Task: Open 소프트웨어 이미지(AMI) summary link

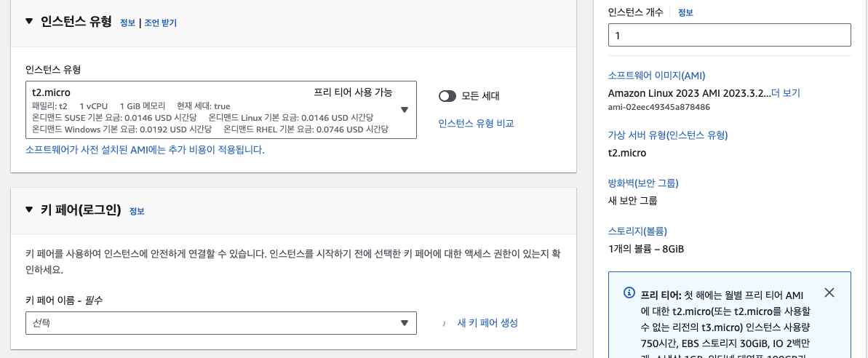Action: pyautogui.click(x=656, y=76)
